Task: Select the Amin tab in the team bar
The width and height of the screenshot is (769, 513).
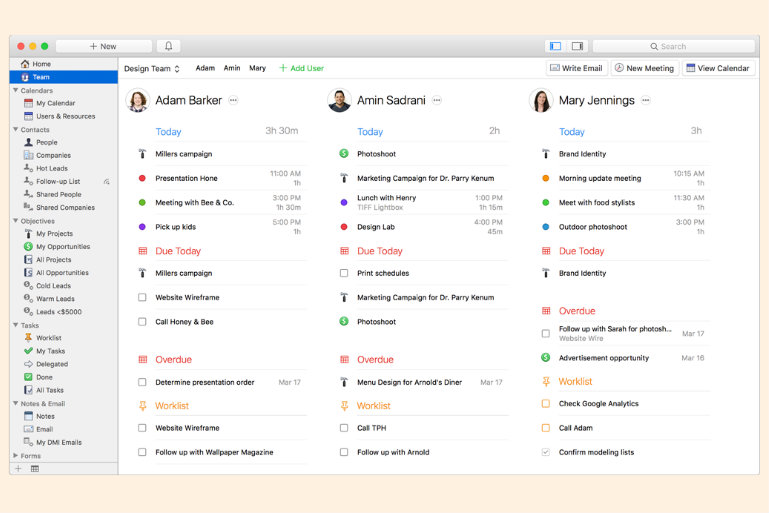Action: [231, 68]
